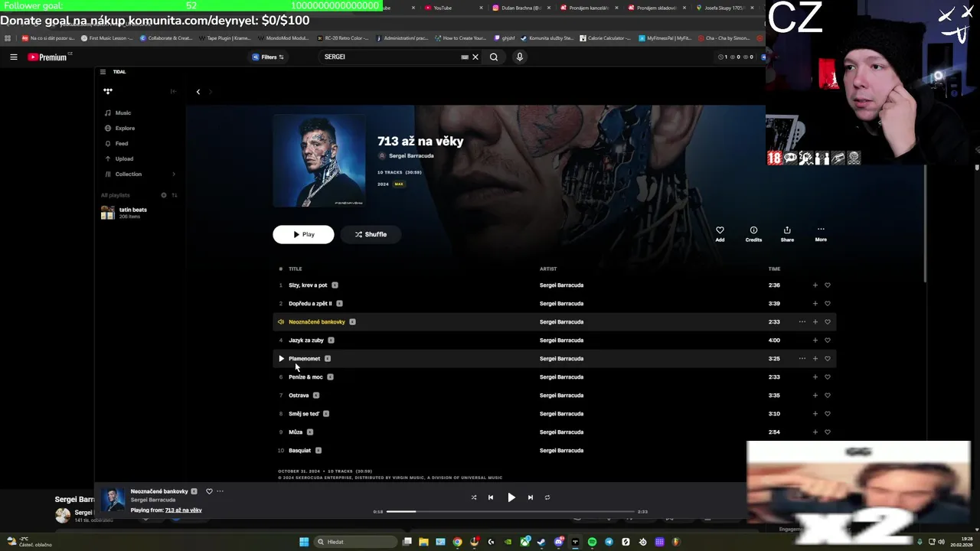Expand the Collection section arrow
The width and height of the screenshot is (980, 551).
click(x=174, y=174)
